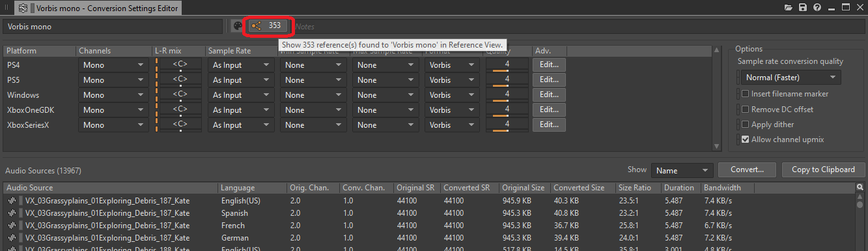Open Sample rate conversion quality dropdown
The height and width of the screenshot is (251, 868).
(791, 78)
